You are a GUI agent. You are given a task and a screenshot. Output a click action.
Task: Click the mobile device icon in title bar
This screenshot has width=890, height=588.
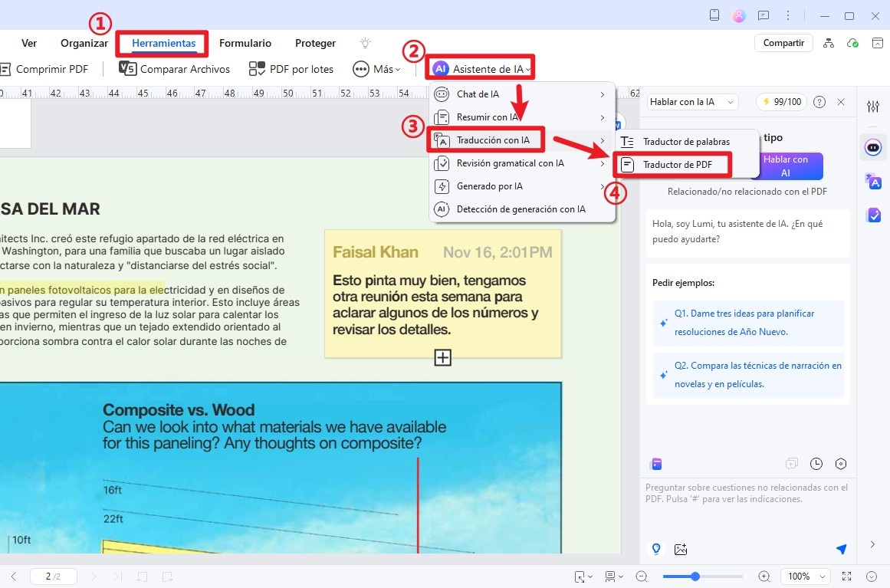[x=714, y=15]
